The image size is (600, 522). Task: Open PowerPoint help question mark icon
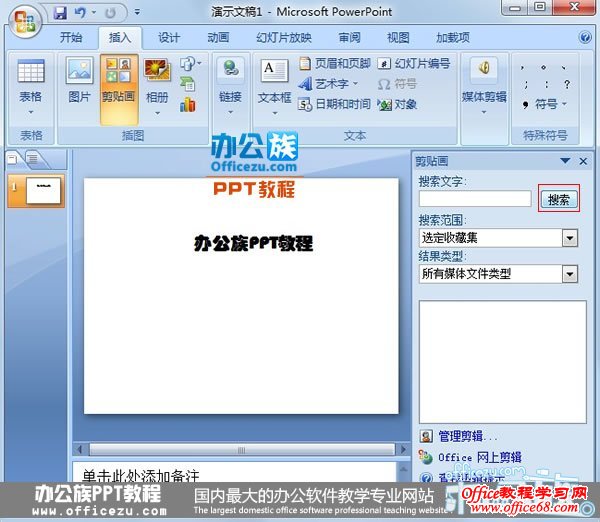[586, 37]
